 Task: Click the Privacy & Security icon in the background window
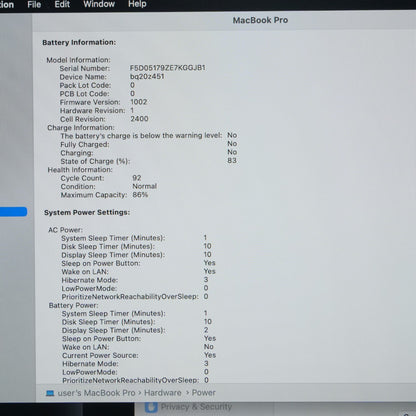point(151,407)
